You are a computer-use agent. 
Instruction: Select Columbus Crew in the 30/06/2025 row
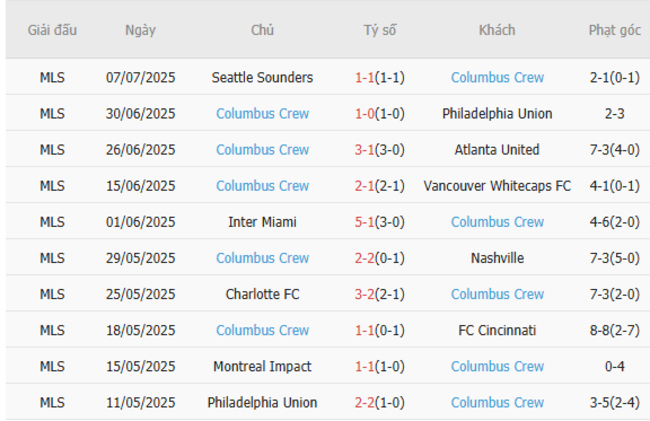(x=262, y=113)
